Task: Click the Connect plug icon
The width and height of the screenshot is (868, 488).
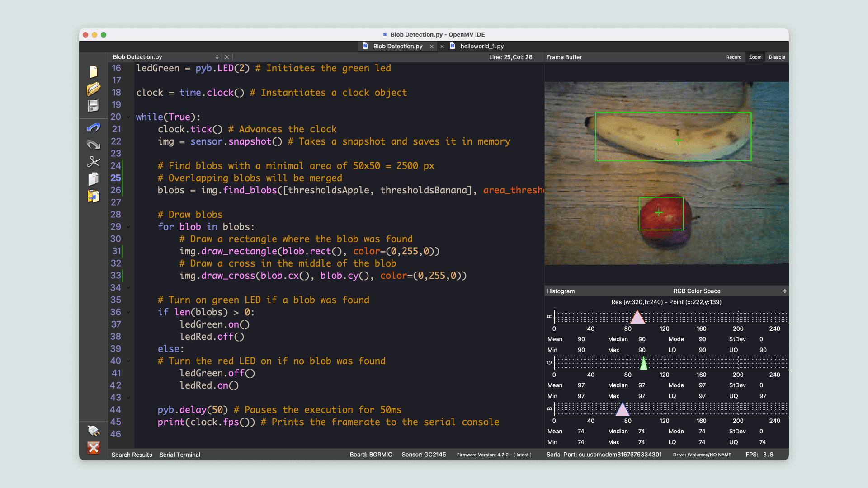Action: tap(94, 431)
